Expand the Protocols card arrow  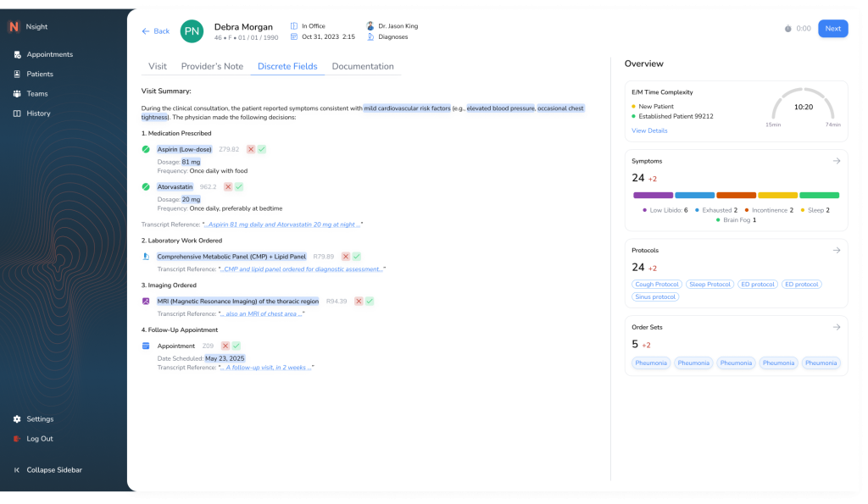coord(836,251)
